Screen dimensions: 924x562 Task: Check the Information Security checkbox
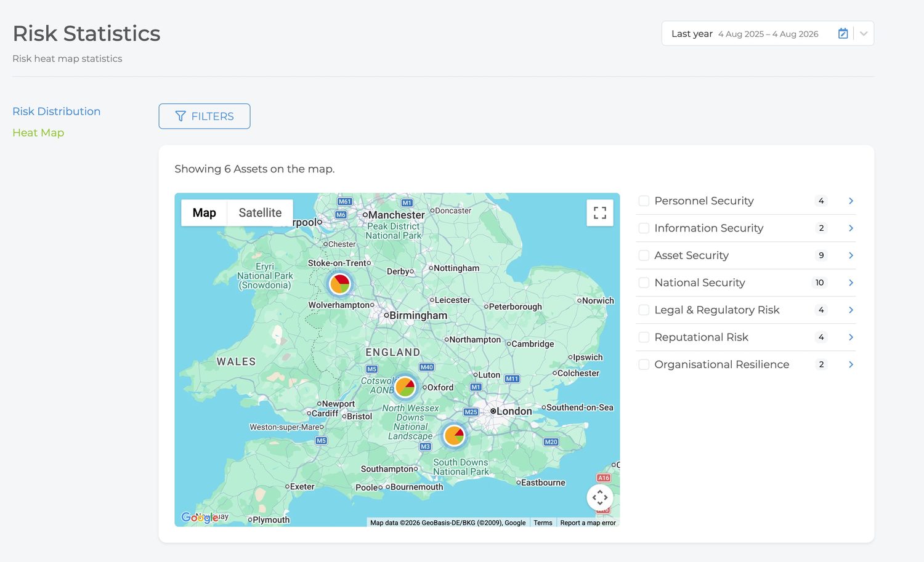[x=644, y=228]
